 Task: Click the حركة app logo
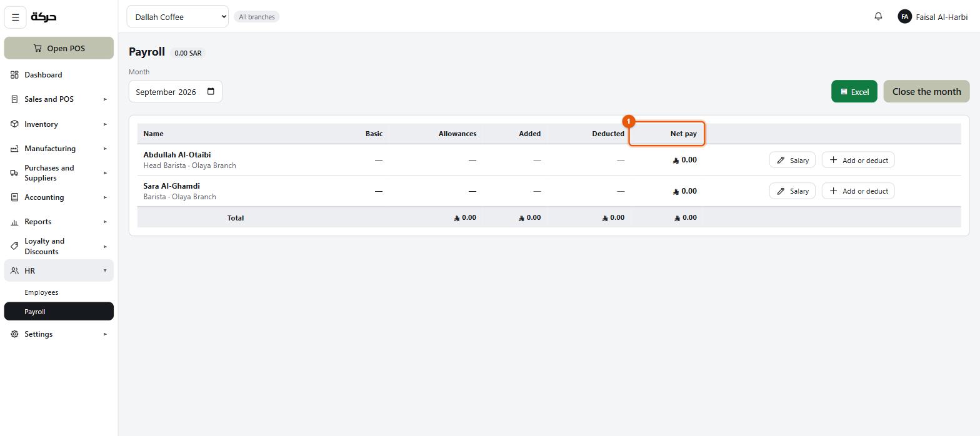(44, 17)
